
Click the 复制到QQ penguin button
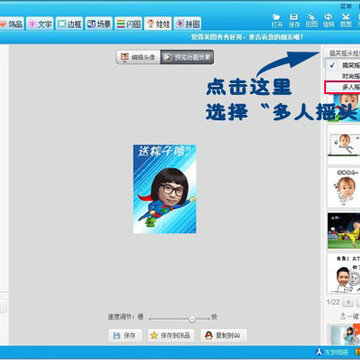pyautogui.click(x=224, y=335)
